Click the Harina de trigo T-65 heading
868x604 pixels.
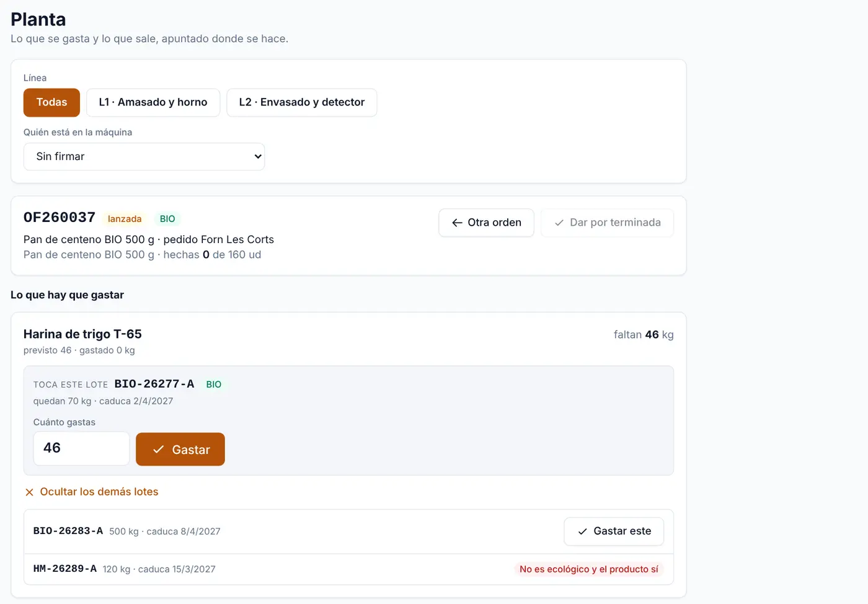[82, 334]
